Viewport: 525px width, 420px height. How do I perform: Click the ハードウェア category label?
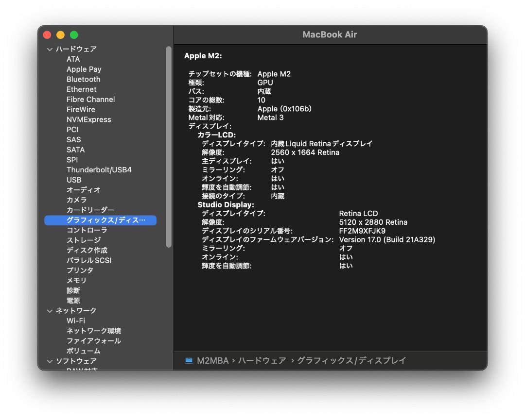[76, 49]
